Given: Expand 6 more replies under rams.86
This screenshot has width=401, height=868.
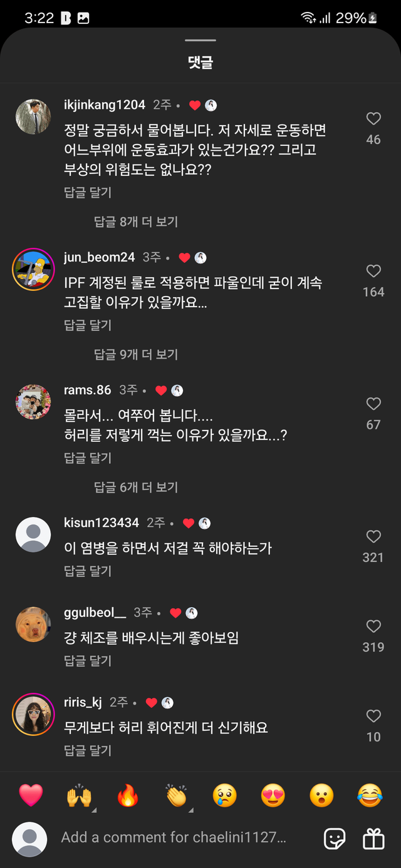Looking at the screenshot, I should 136,487.
